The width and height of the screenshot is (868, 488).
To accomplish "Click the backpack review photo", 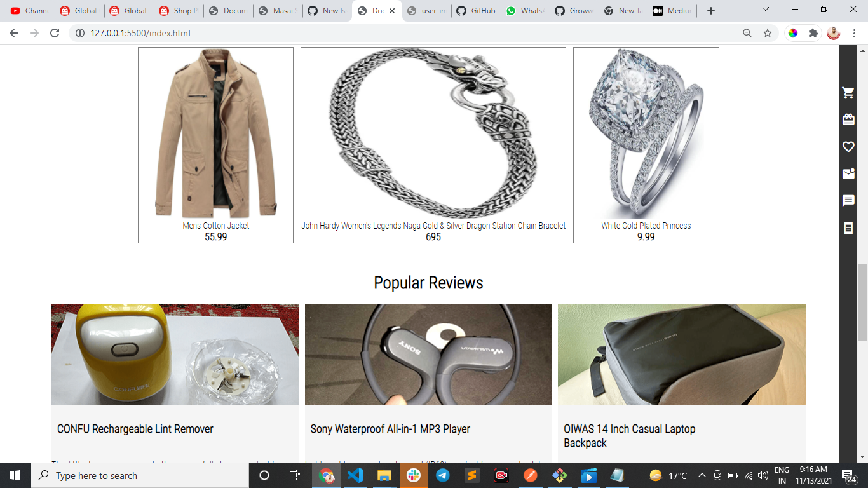I will coord(682,355).
